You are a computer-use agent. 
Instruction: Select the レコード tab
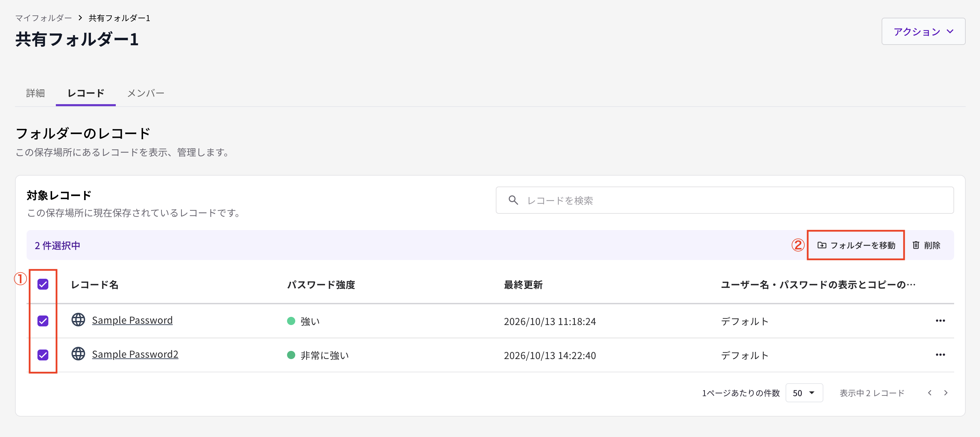85,93
